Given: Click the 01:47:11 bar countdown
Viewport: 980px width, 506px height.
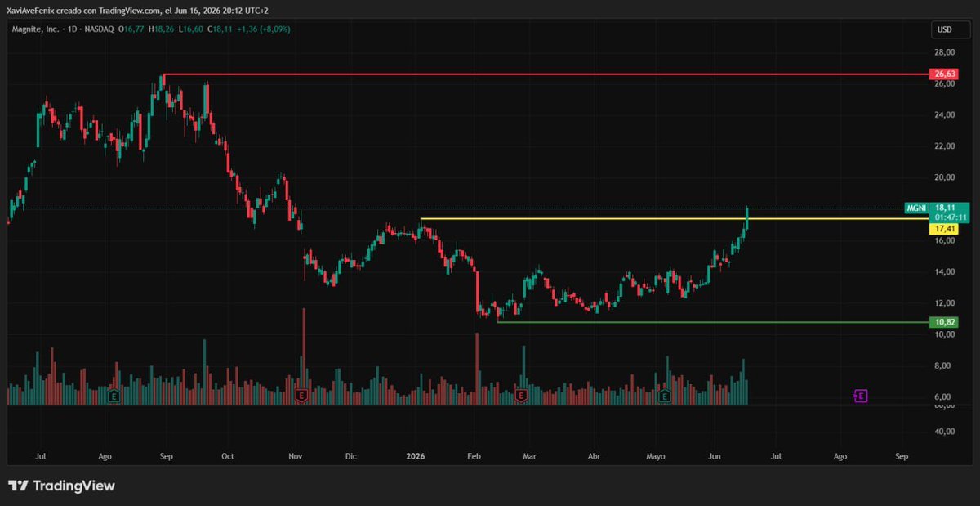Looking at the screenshot, I should [950, 217].
